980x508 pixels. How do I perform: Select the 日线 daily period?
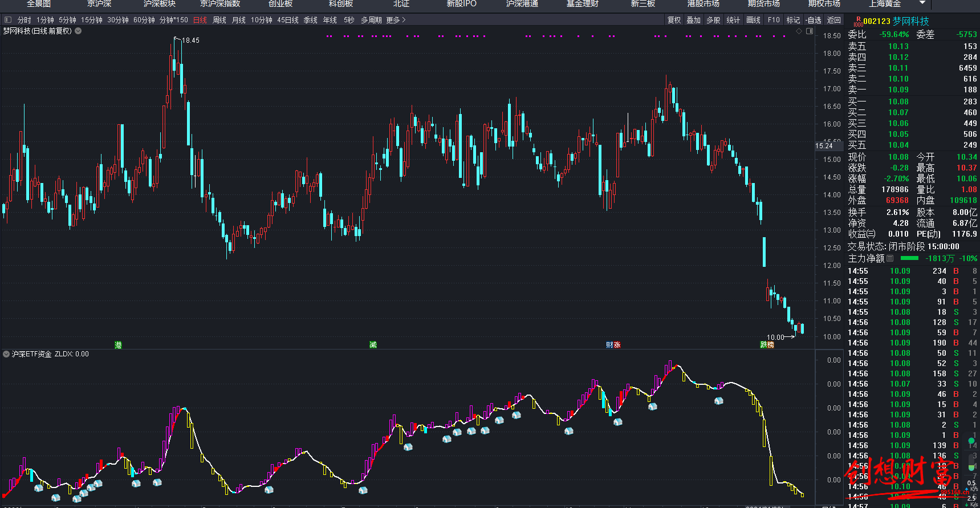[200, 20]
